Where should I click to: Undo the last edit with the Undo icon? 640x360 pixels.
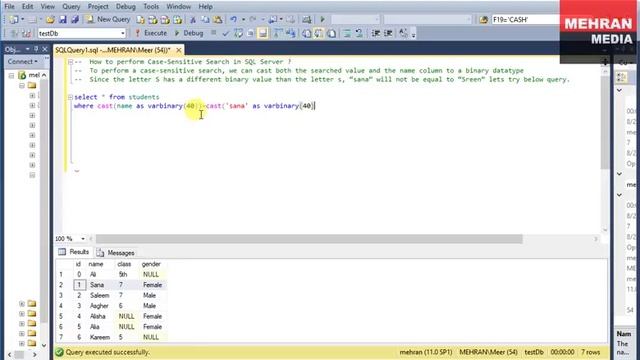(233, 20)
